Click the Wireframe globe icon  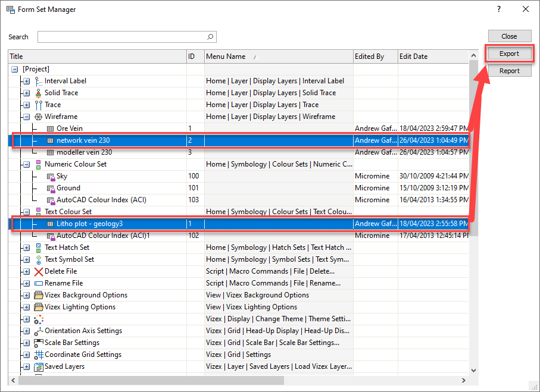(39, 117)
